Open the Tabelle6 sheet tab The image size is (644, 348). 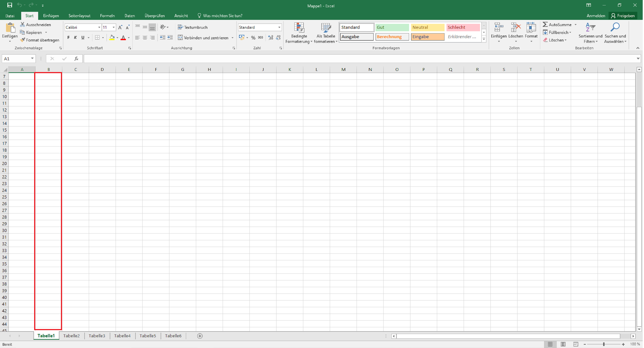tap(173, 336)
